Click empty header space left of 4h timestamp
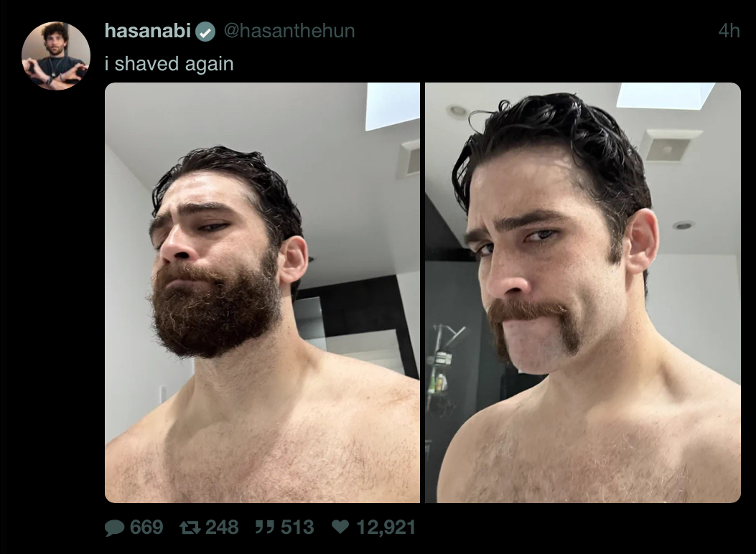Screen dimensions: 756x554 click(535, 31)
